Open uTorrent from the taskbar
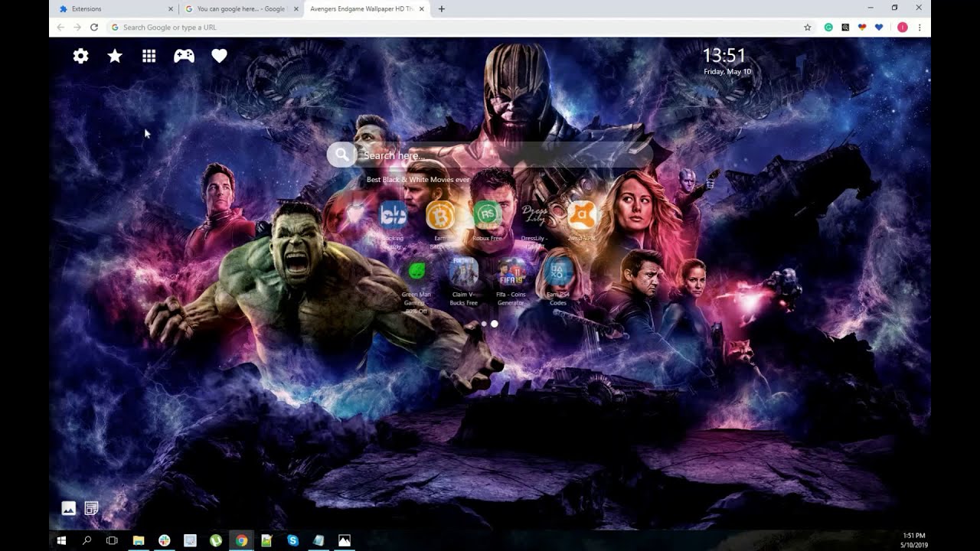The width and height of the screenshot is (980, 551). click(216, 540)
